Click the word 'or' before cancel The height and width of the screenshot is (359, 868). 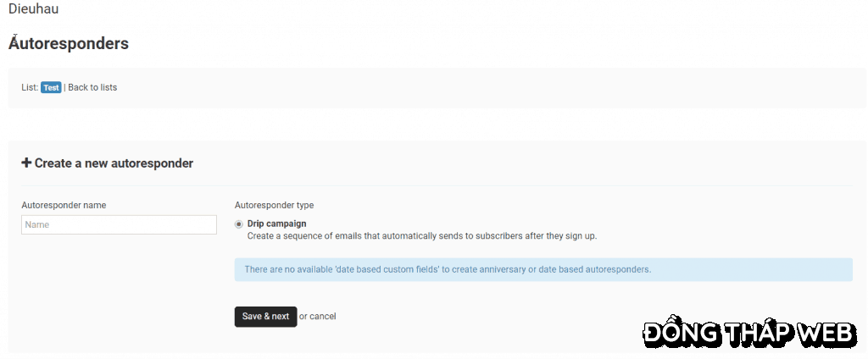303,317
